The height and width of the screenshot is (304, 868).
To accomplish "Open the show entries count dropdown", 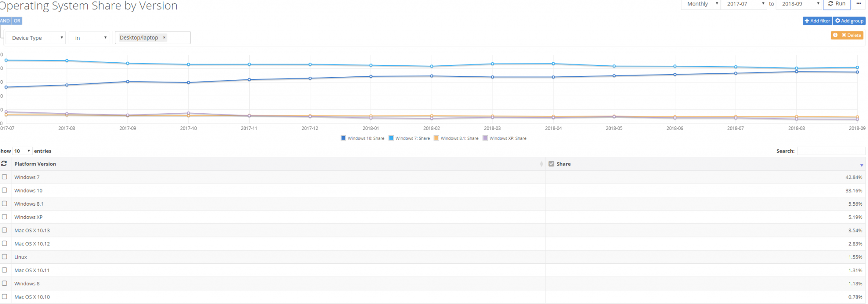I will pyautogui.click(x=22, y=151).
